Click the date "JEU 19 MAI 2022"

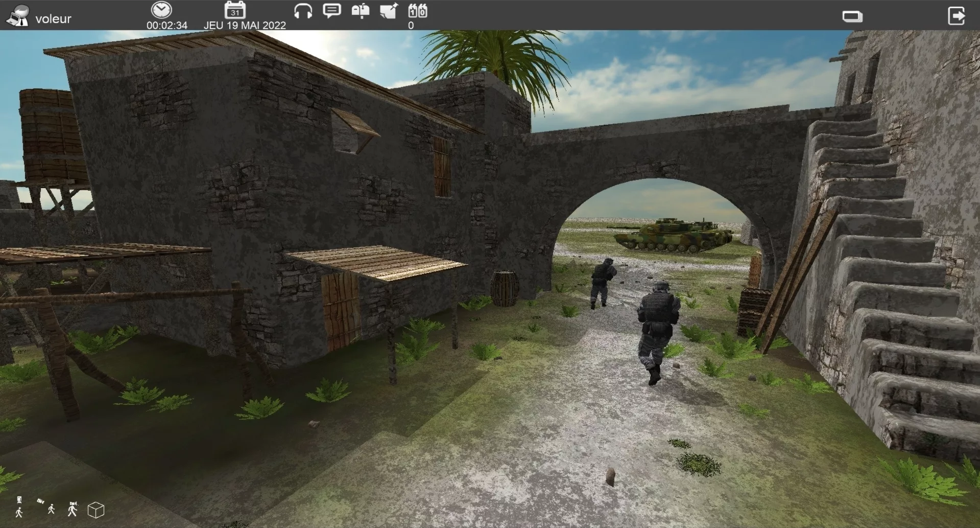coord(245,25)
